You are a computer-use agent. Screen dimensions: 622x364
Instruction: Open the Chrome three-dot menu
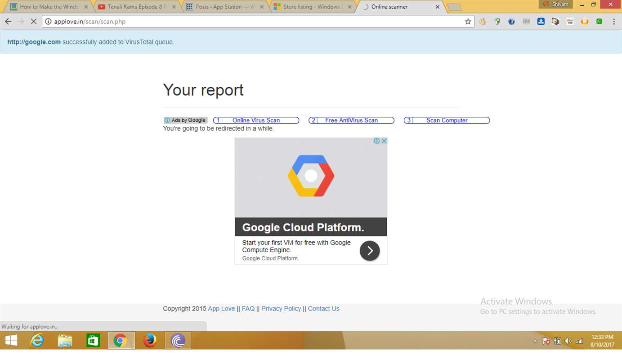pos(614,22)
